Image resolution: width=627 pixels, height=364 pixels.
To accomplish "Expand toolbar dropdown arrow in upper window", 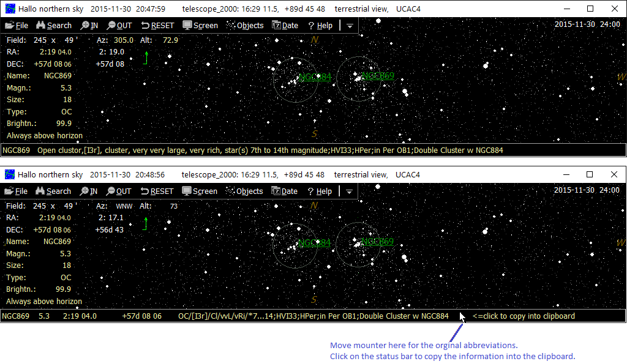I will click(349, 26).
